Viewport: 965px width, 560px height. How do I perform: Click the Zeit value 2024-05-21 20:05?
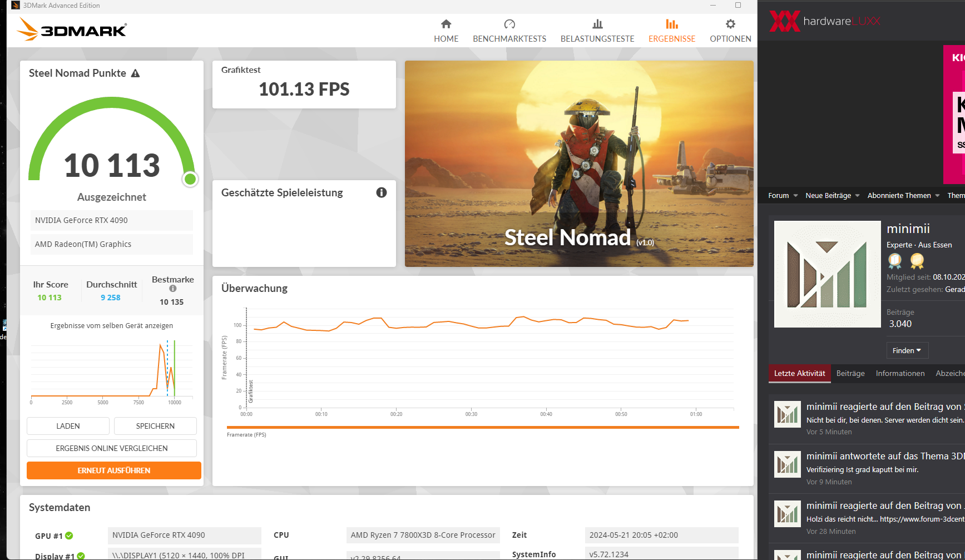pos(661,536)
